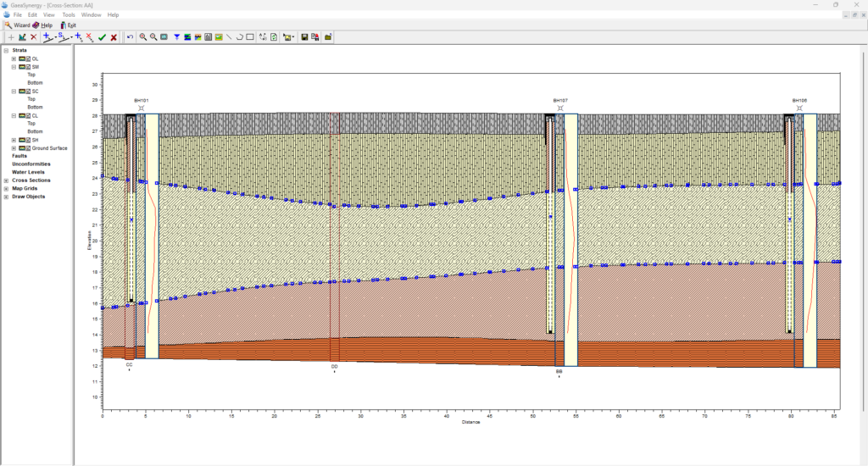This screenshot has width=868, height=466.
Task: Select the draw line tool
Action: coord(229,37)
